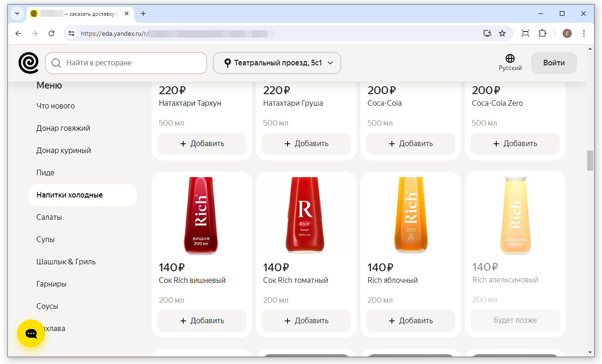Viewport: 602px width, 364px height.
Task: Open a new browser tab
Action: 143,13
